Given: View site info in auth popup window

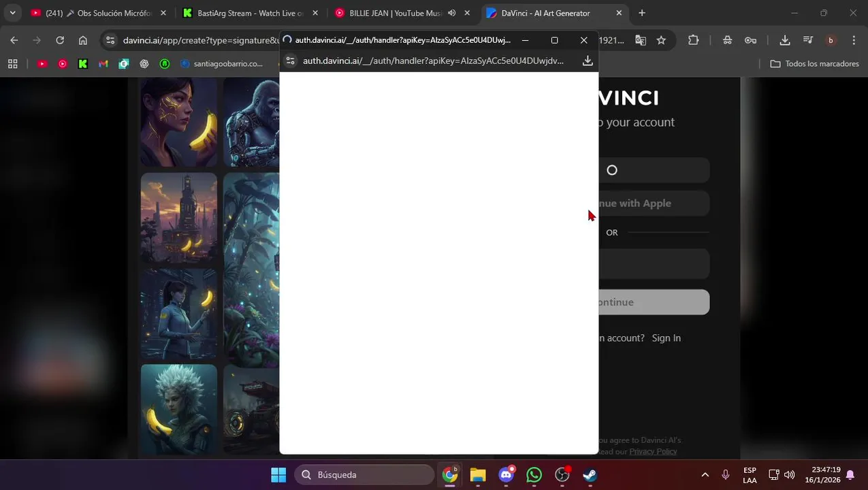Looking at the screenshot, I should 290,61.
